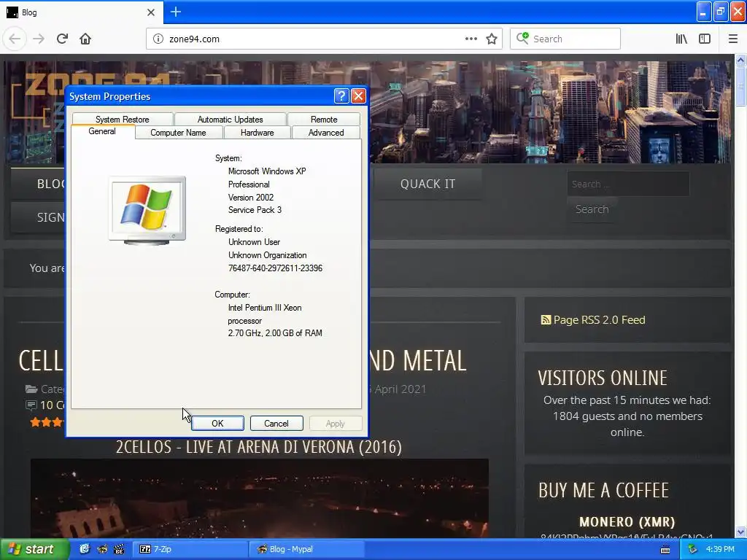Open the Page RSS 2.0 Feed link
747x560 pixels.
(x=600, y=319)
